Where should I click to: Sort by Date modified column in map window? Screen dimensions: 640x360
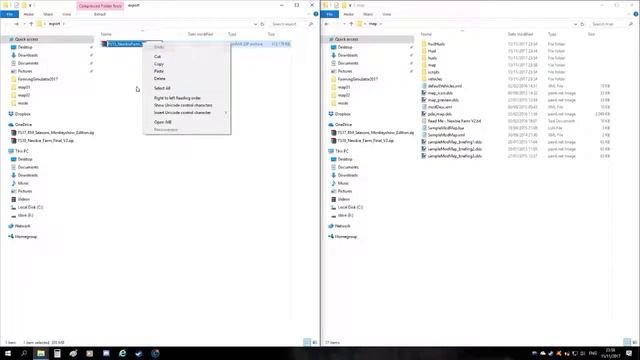tap(520, 34)
